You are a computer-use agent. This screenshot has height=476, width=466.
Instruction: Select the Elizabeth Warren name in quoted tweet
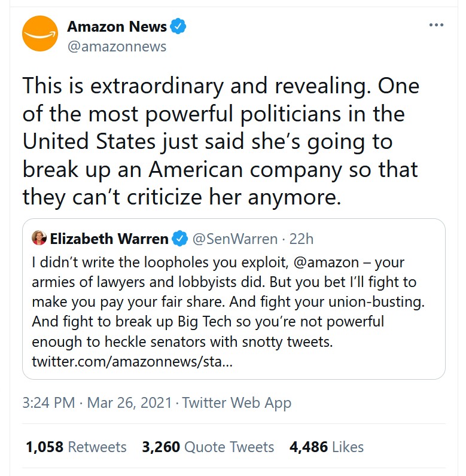[109, 239]
